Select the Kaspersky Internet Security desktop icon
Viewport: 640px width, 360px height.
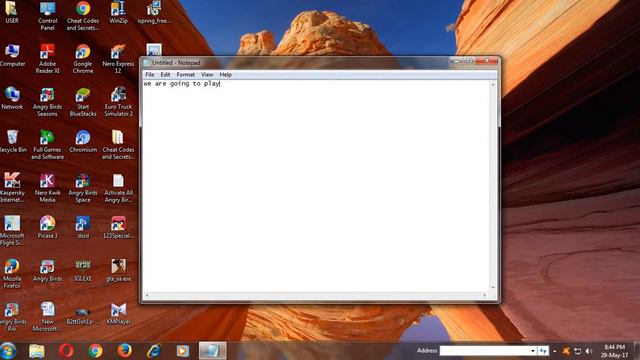tap(12, 188)
